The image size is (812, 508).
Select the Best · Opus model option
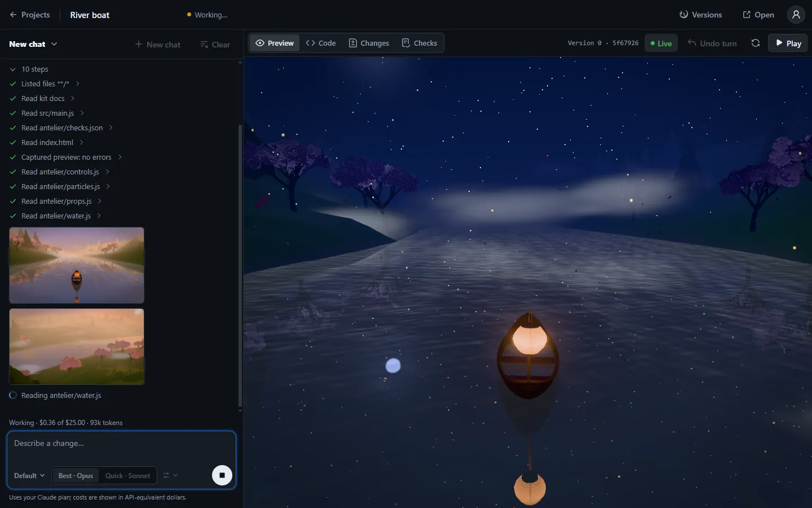click(76, 475)
